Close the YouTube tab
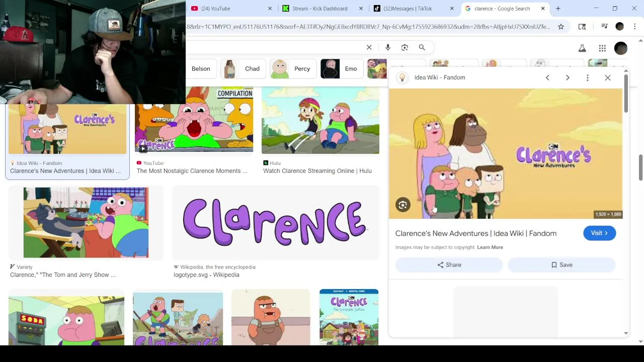The height and width of the screenshot is (362, 644). coord(270,9)
